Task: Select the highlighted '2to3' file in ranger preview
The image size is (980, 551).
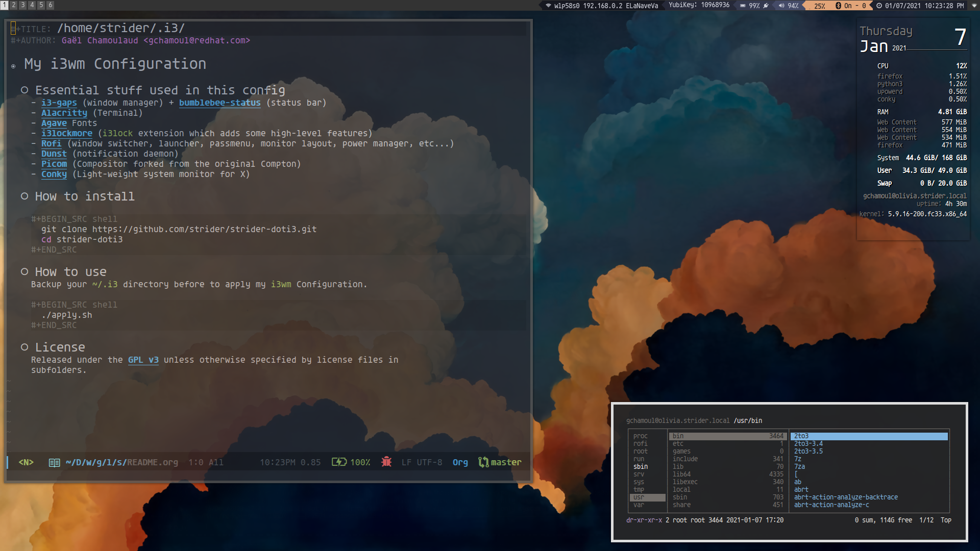Action: pos(869,436)
